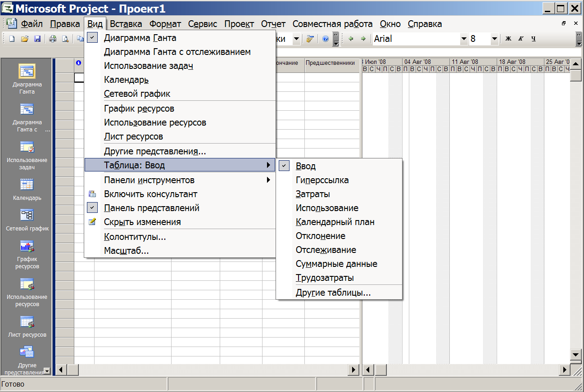The image size is (584, 392).
Task: Click the green outdent left arrow
Action: point(351,39)
